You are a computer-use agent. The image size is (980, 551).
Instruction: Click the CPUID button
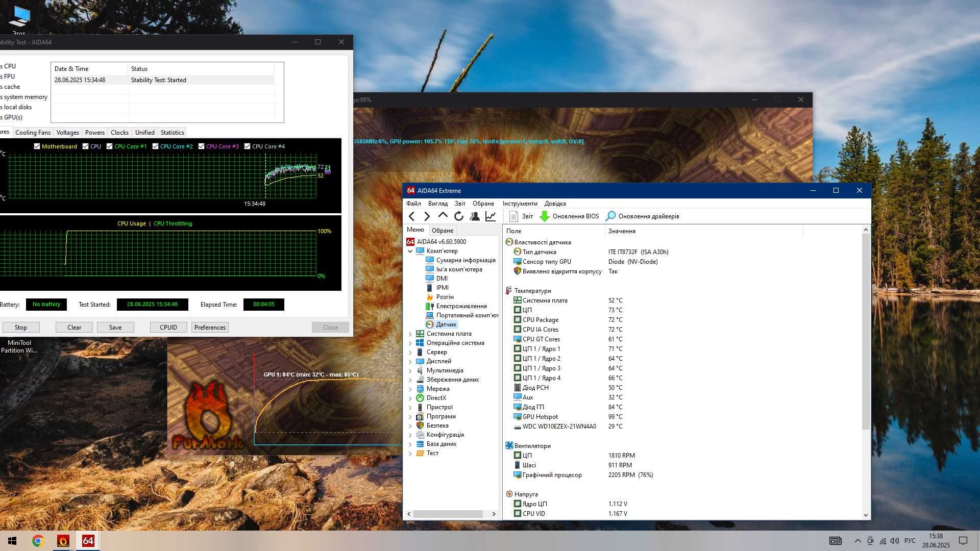click(x=168, y=328)
